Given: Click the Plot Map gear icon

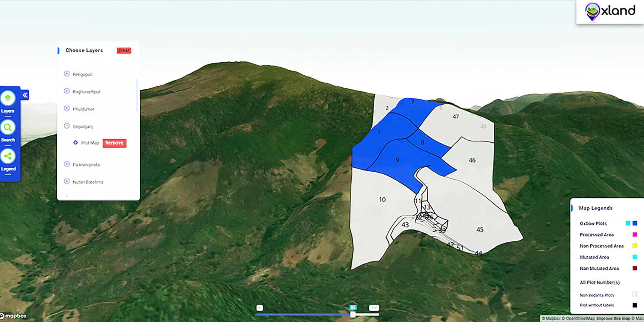Looking at the screenshot, I should (75, 143).
